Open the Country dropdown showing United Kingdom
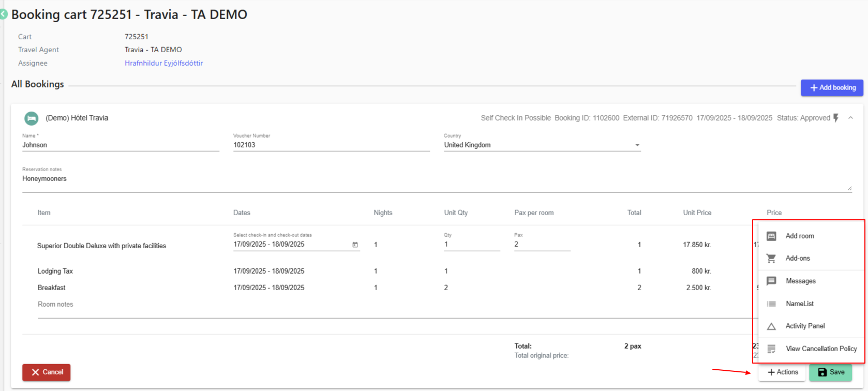Viewport: 868px width, 391px height. tap(542, 145)
